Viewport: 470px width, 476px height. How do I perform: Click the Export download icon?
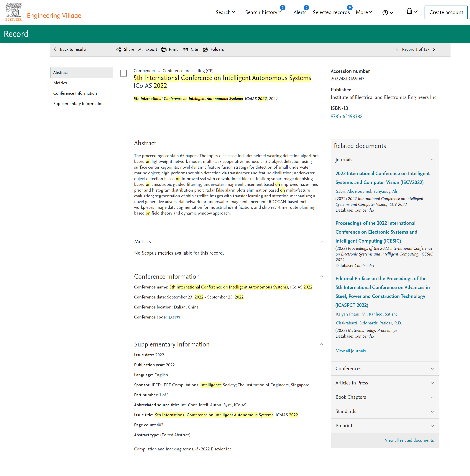[140, 49]
